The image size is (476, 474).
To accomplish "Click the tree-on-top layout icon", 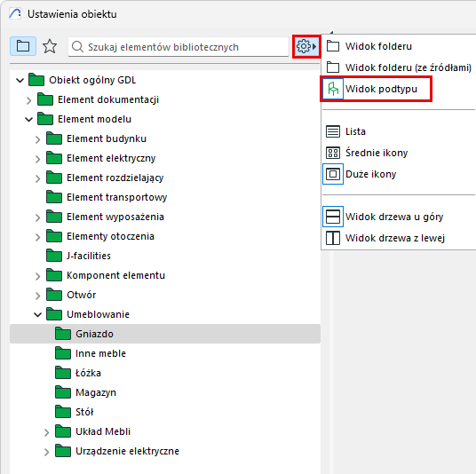I will (333, 217).
